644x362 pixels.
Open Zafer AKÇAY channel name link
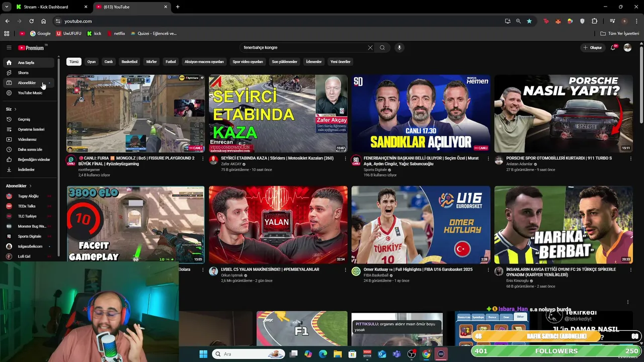[231, 164]
